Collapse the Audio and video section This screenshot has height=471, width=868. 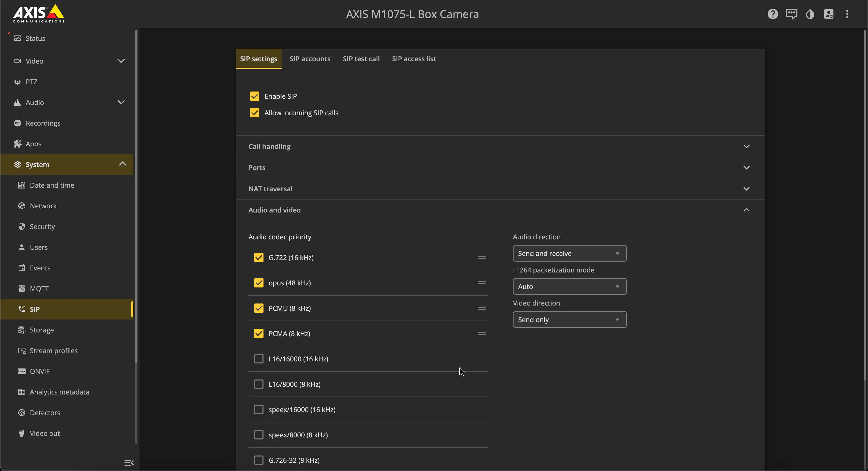tap(500, 210)
